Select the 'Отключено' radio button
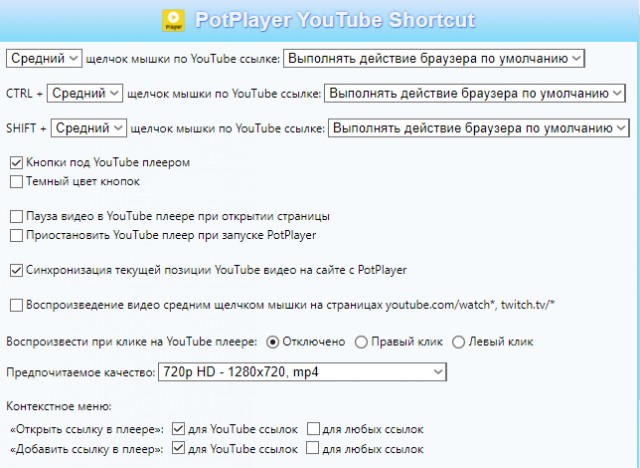 coord(273,342)
